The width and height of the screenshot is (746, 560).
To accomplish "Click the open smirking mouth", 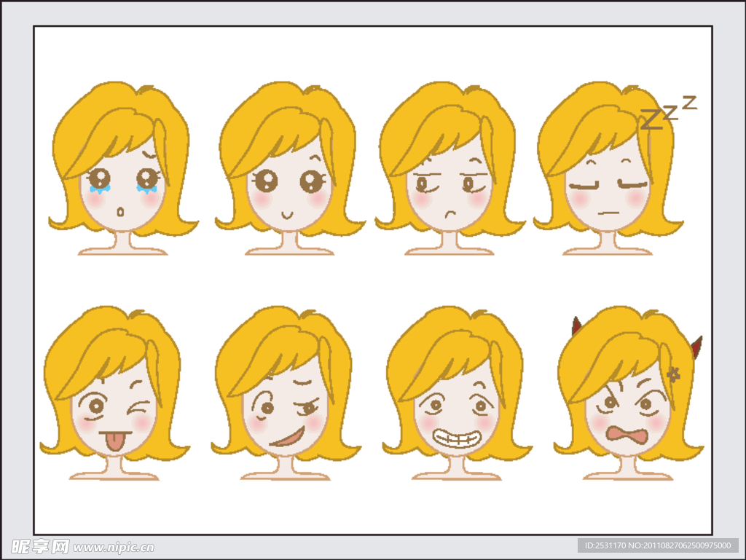I will (x=287, y=438).
